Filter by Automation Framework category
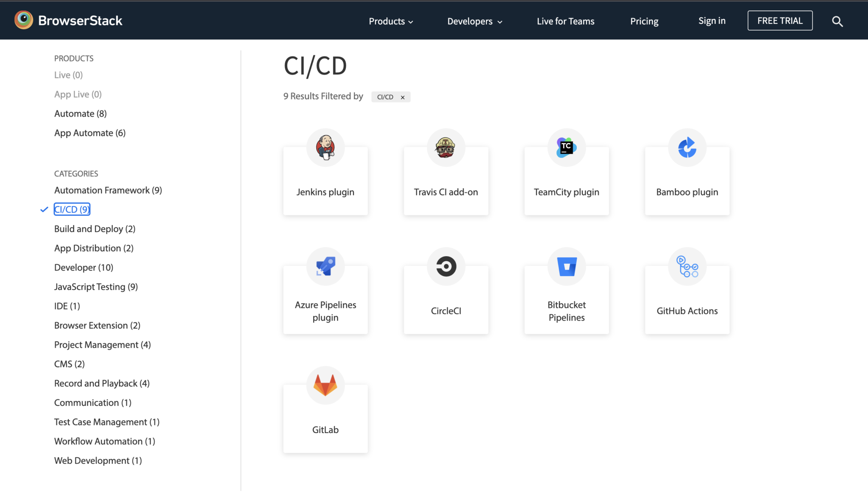The height and width of the screenshot is (497, 868). pyautogui.click(x=108, y=190)
